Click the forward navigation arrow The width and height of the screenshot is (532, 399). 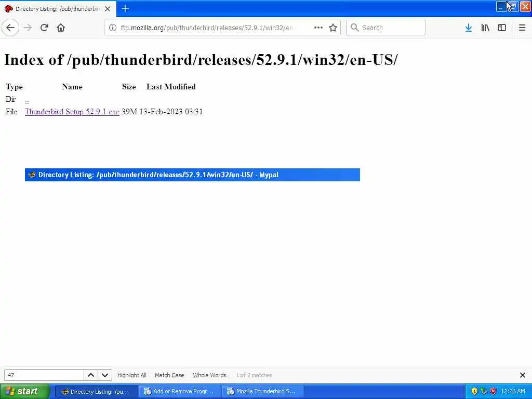pos(28,28)
